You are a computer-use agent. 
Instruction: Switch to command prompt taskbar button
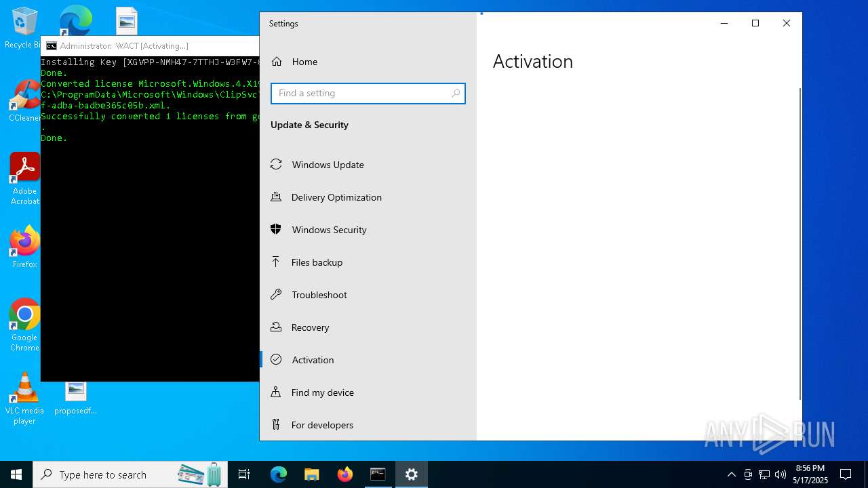378,474
